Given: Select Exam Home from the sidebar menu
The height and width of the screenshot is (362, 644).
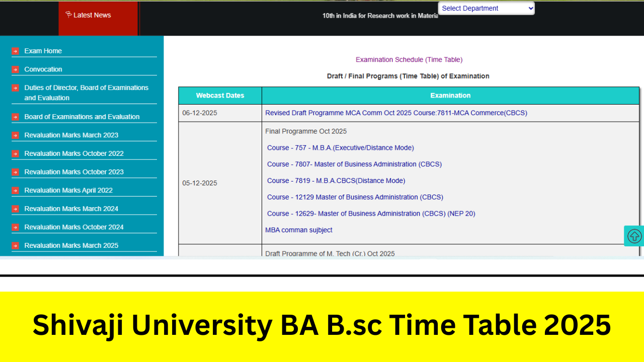Looking at the screenshot, I should 43,51.
